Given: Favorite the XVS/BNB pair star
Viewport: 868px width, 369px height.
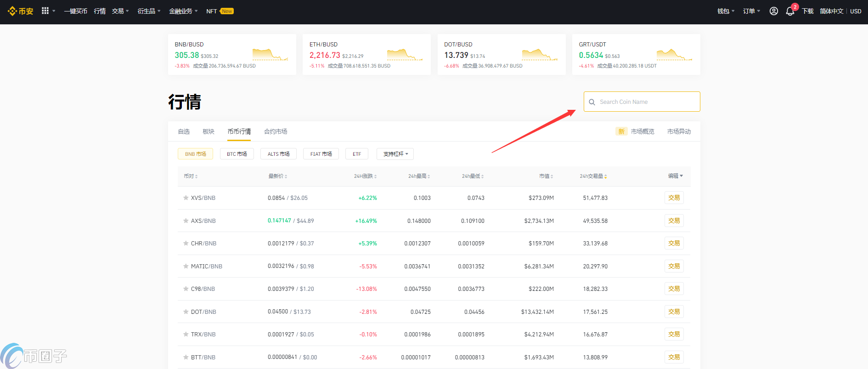Looking at the screenshot, I should [186, 198].
